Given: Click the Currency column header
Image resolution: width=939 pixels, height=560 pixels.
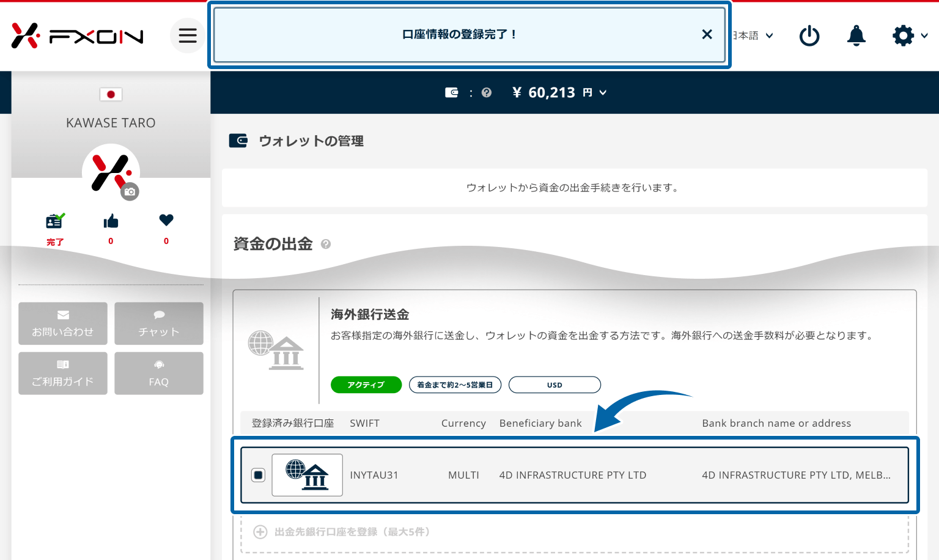Looking at the screenshot, I should coord(463,423).
